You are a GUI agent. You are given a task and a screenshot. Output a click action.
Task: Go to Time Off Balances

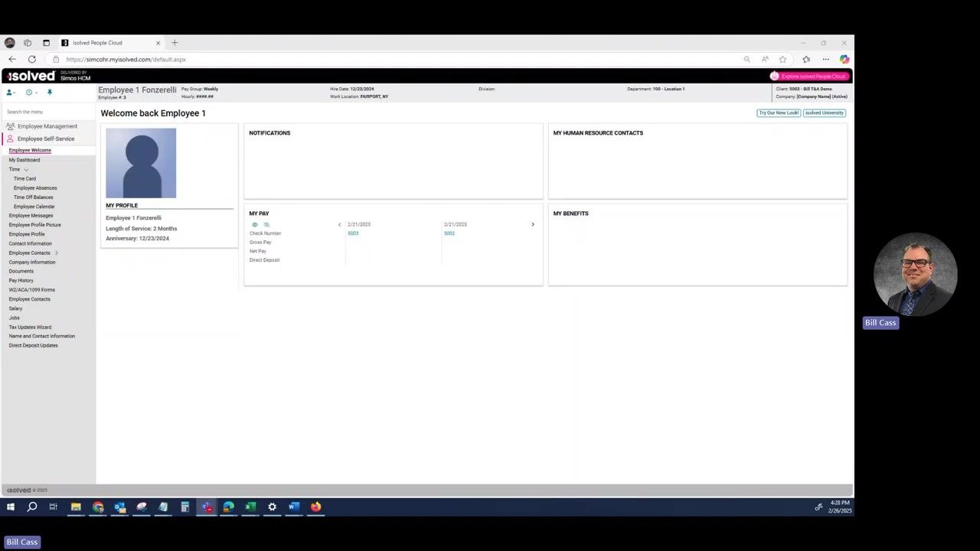coord(34,197)
